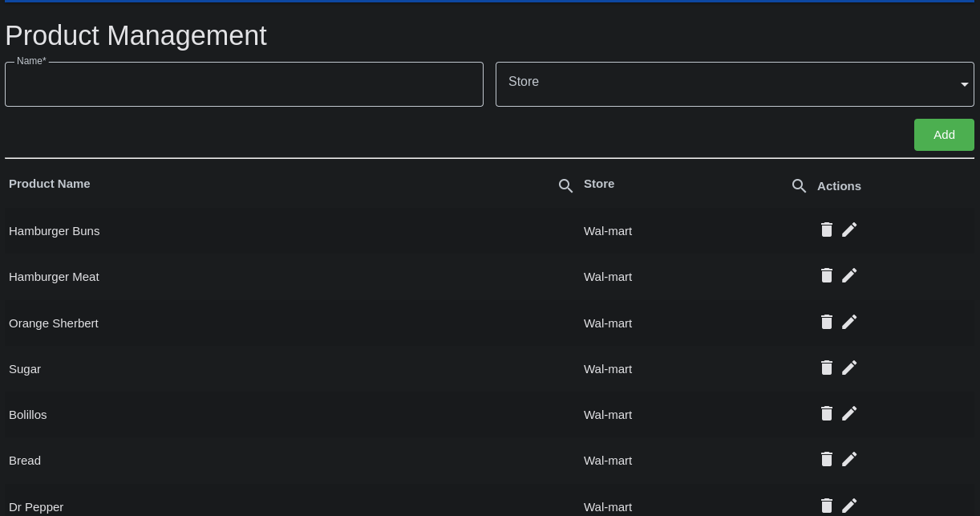
Task: Click Wal-mart in the Hamburger Meat row
Action: tap(608, 277)
